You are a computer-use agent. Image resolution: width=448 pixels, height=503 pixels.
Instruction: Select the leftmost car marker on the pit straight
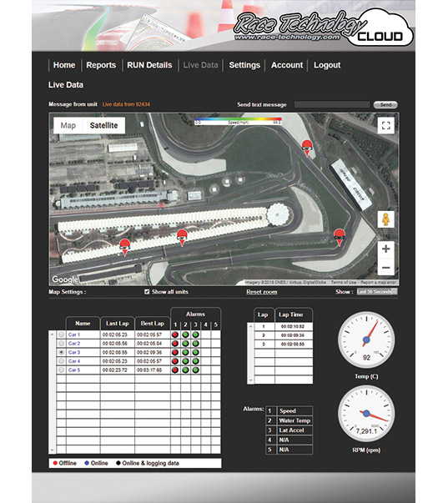click(125, 247)
